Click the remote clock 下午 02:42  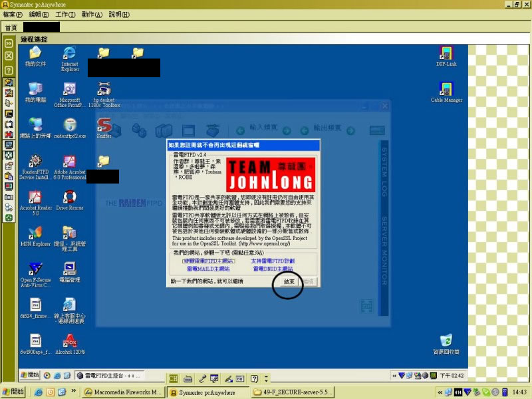(x=452, y=376)
